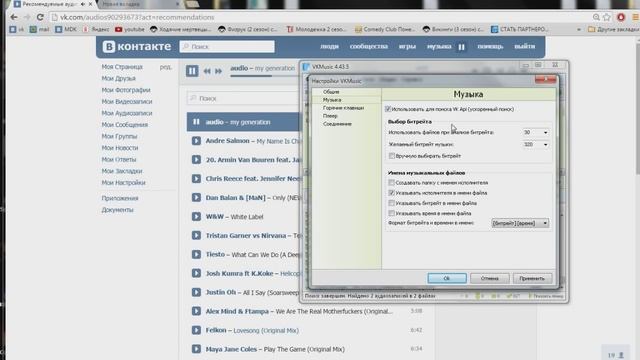Open the Другие закладки folder
640x360 pixels.
click(x=613, y=29)
